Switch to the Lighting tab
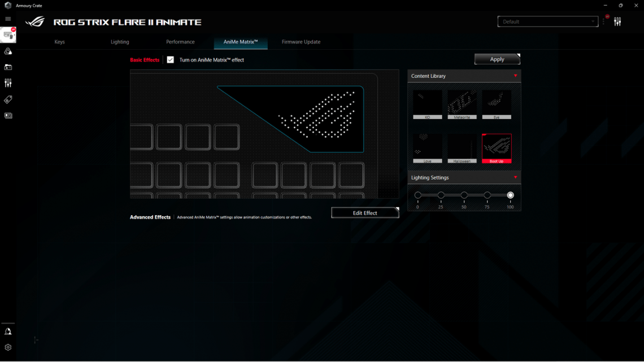Image resolution: width=644 pixels, height=362 pixels. pyautogui.click(x=120, y=42)
